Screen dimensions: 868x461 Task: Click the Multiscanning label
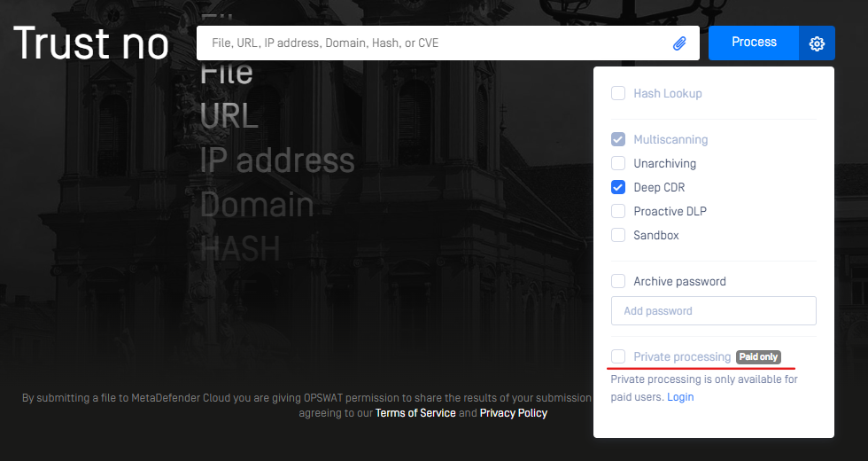coord(670,140)
